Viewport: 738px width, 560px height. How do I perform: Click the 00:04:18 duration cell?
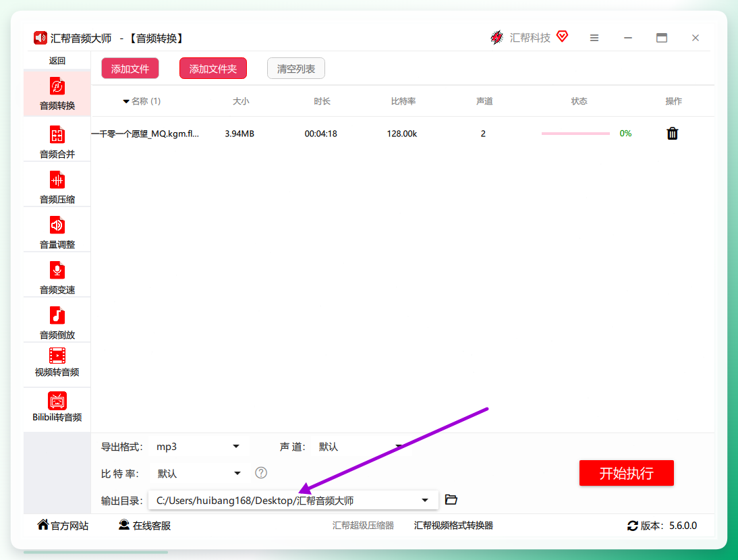click(x=320, y=134)
